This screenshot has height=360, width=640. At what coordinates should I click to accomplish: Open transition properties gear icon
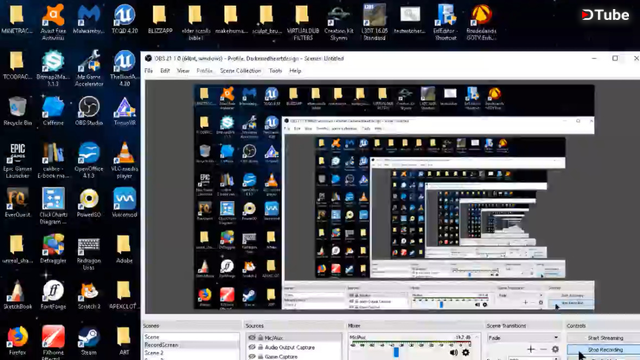[555, 349]
